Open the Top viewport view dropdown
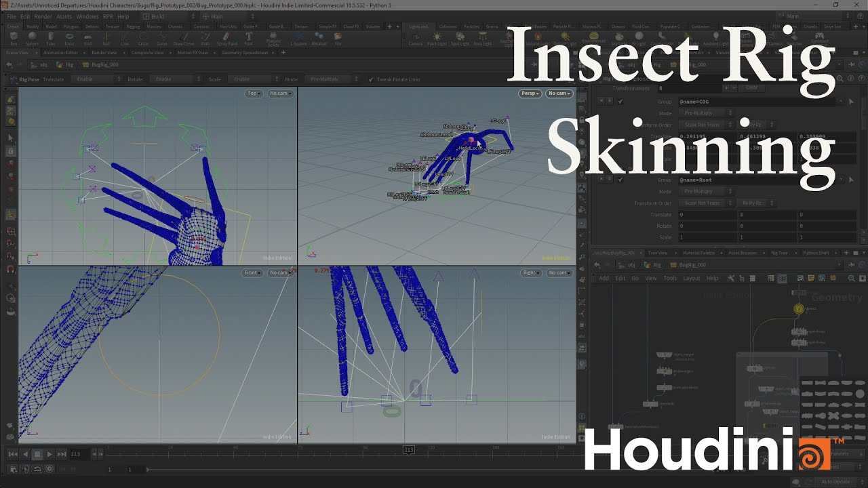This screenshot has height=488, width=868. (254, 94)
